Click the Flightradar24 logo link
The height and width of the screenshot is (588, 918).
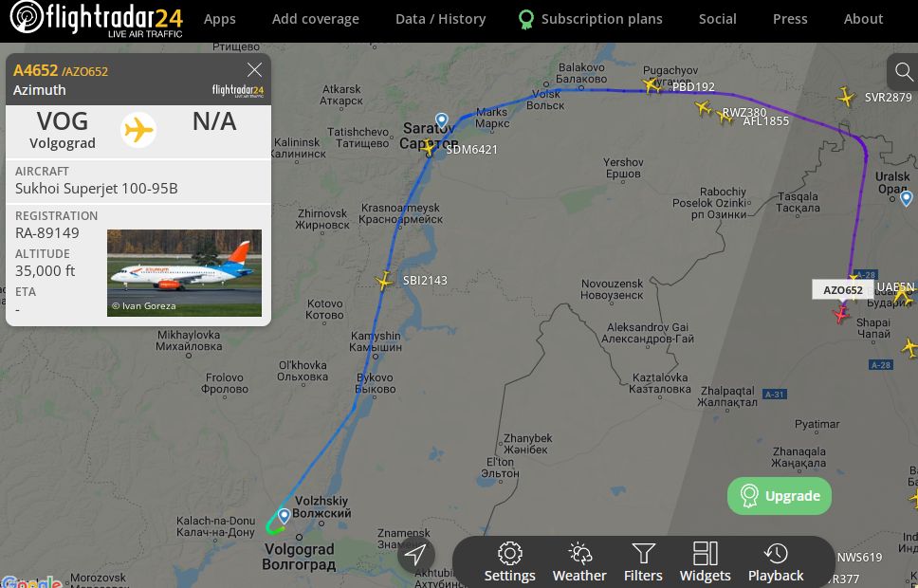click(x=97, y=19)
